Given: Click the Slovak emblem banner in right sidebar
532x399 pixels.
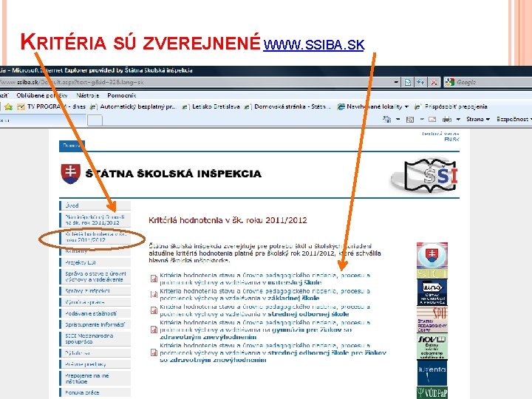Looking at the screenshot, I should coord(432,256).
